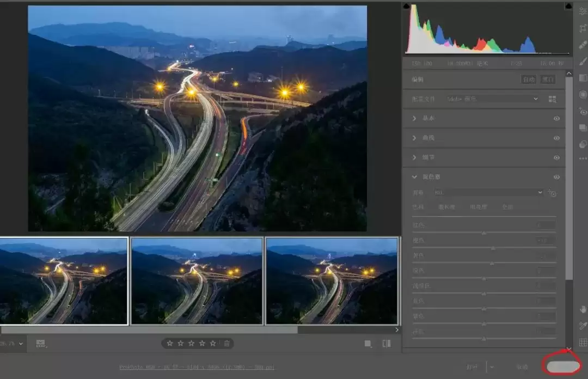Choose the Adjustment Brush tool
This screenshot has width=588, height=379.
(x=583, y=62)
